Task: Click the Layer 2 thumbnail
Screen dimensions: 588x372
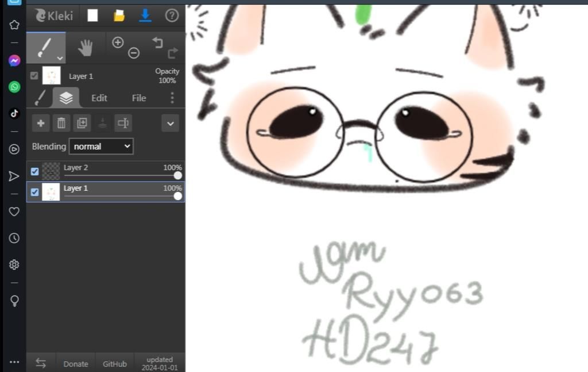Action: point(51,171)
